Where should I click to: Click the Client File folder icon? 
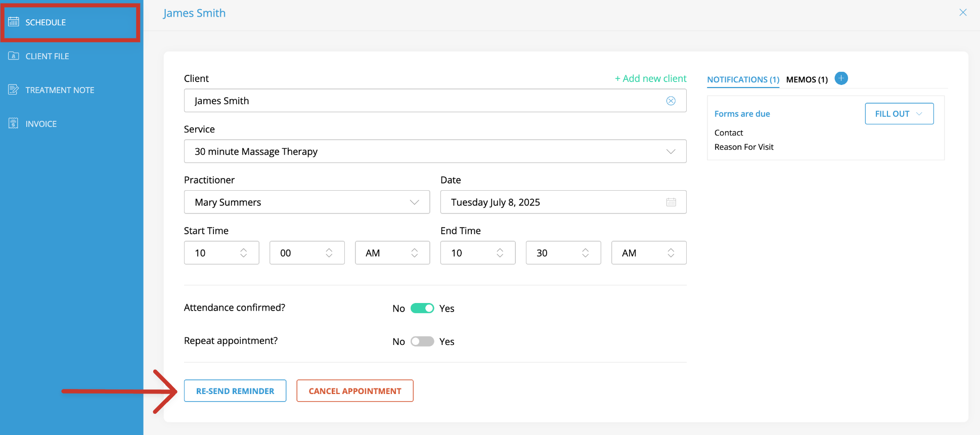click(14, 56)
